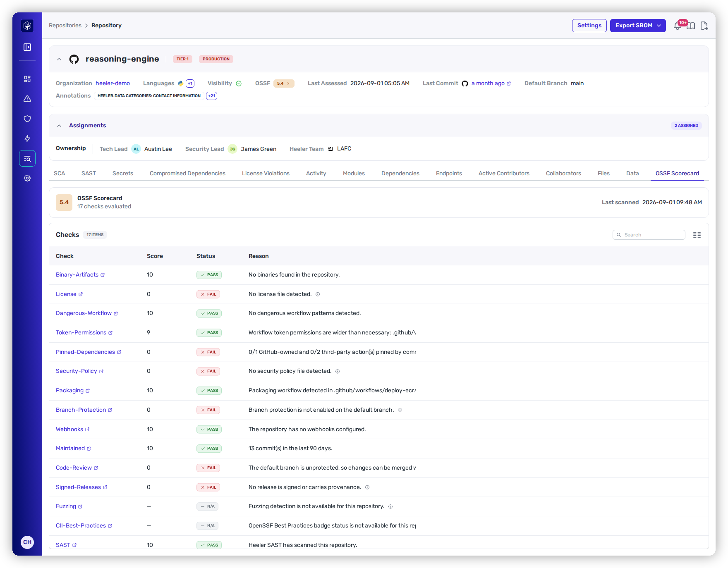
Task: Open the Compromised Dependencies tab
Action: point(187,173)
